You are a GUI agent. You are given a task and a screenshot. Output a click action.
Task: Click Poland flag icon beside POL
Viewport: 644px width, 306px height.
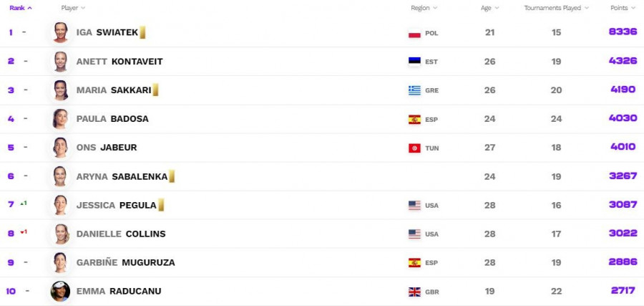pyautogui.click(x=414, y=33)
